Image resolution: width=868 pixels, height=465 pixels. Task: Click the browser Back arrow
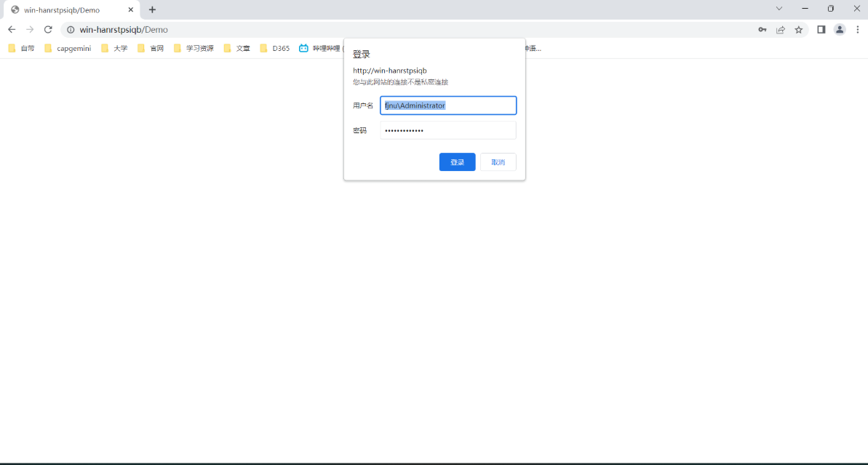pyautogui.click(x=12, y=30)
